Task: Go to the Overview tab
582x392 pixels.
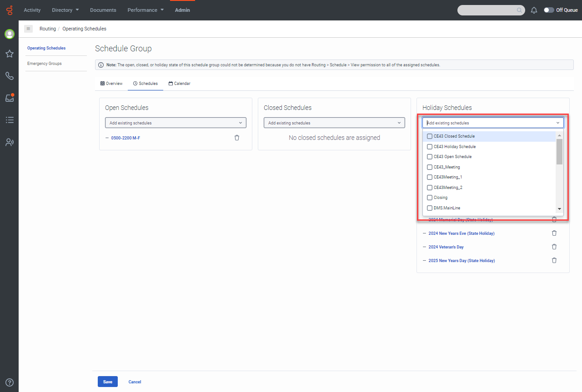Action: click(x=111, y=84)
